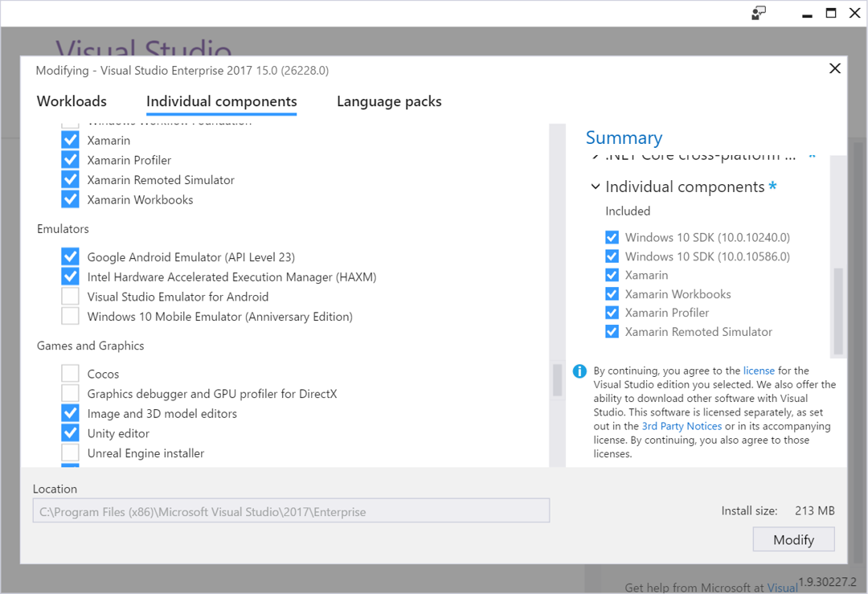This screenshot has height=594, width=868.
Task: Select the Individual components tab
Action: 222,102
